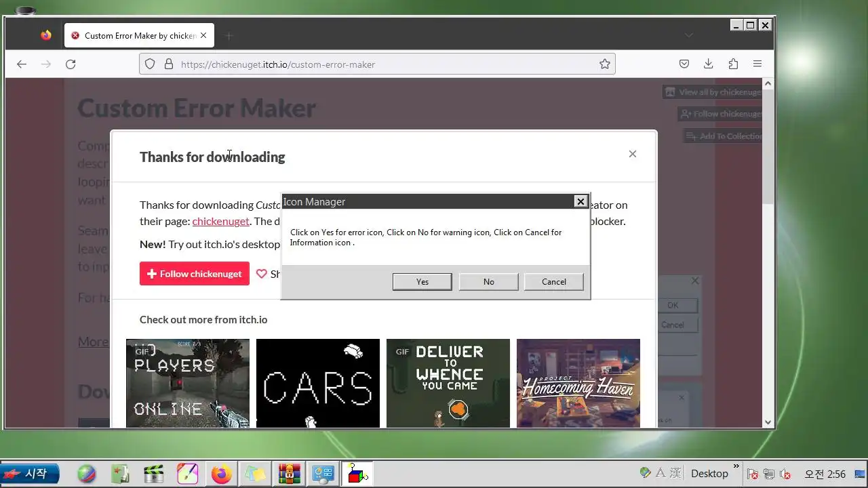Click the page scrollbar down arrow
Screen dimensions: 868x488
768,422
